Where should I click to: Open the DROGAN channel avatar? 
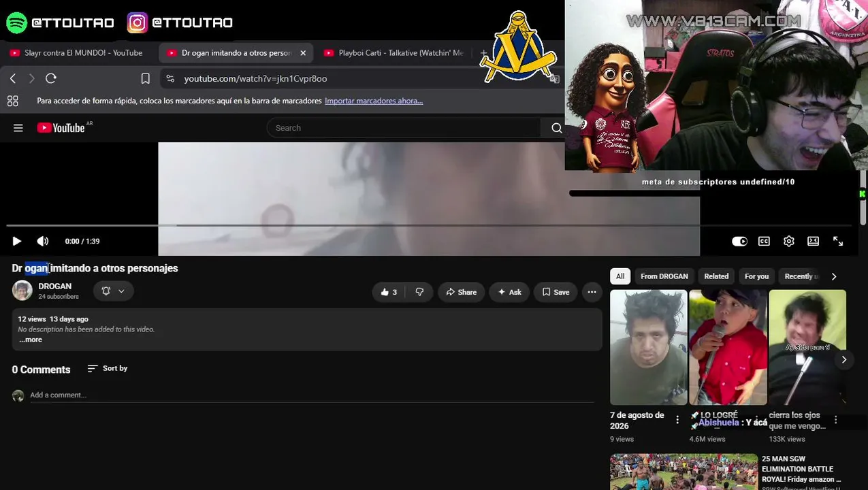22,291
